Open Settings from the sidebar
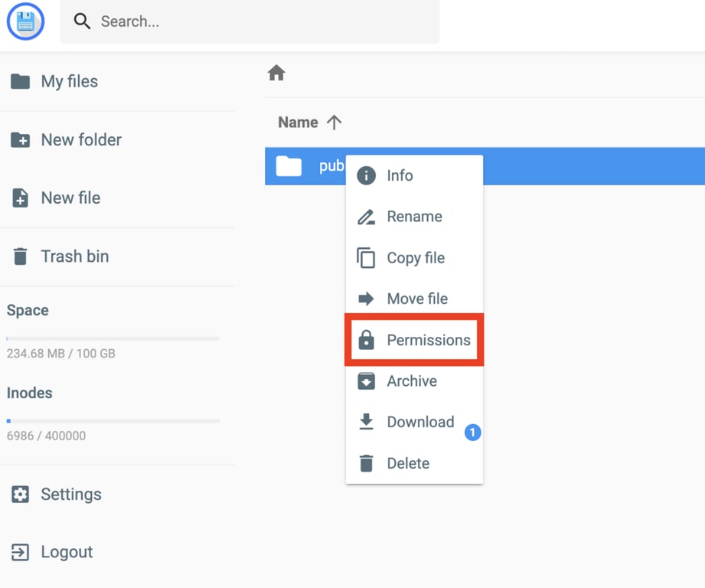Viewport: 705px width, 588px height. point(70,494)
